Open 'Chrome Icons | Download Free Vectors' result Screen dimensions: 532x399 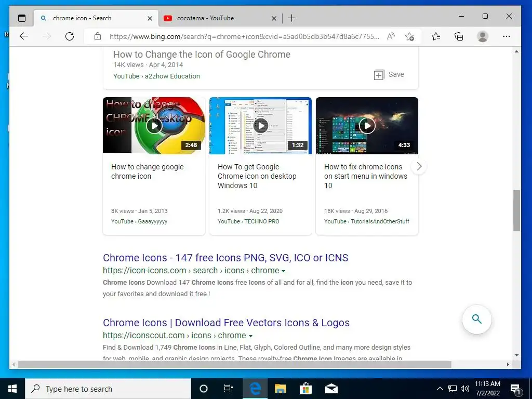(x=226, y=323)
